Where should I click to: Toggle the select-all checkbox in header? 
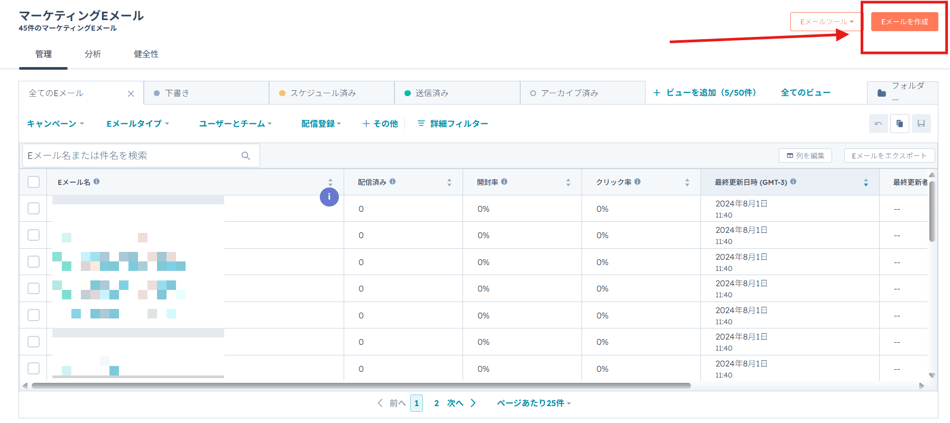(33, 182)
